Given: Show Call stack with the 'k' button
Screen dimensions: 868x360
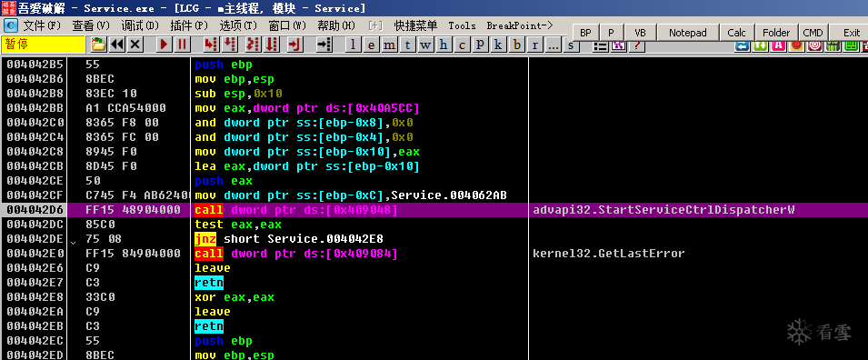Looking at the screenshot, I should coord(498,45).
